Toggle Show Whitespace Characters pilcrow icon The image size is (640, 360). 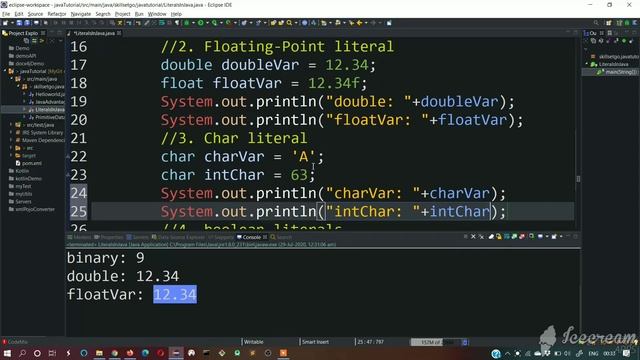177,23
